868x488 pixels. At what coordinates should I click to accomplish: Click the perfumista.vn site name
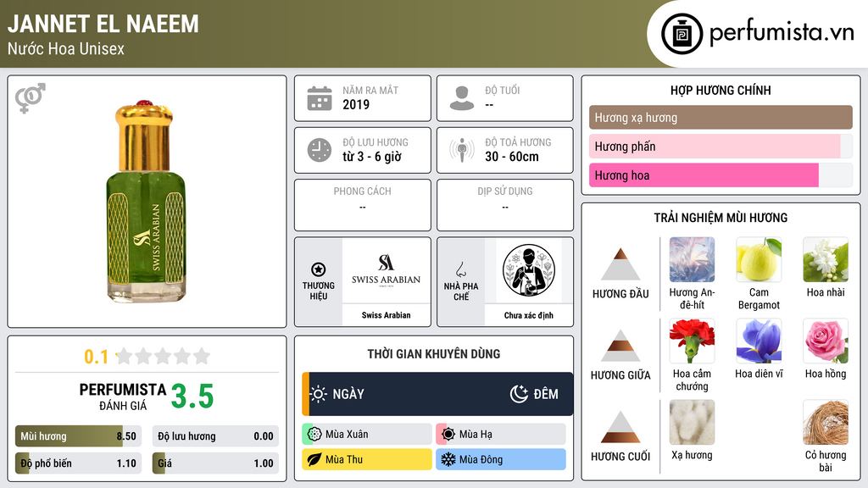(782, 33)
